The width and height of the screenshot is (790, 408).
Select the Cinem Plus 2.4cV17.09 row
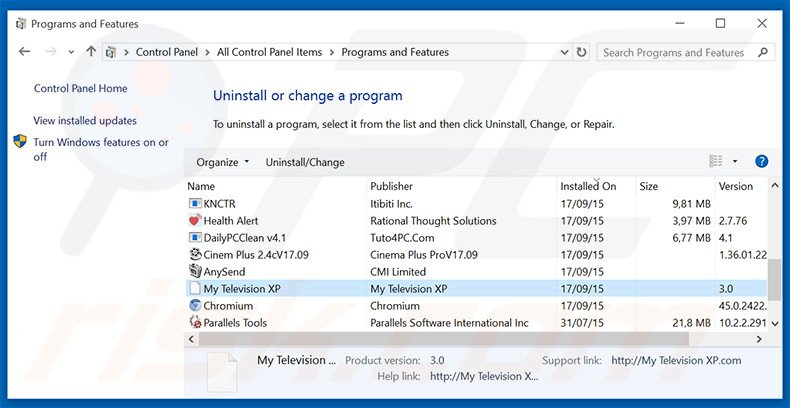tap(476, 254)
